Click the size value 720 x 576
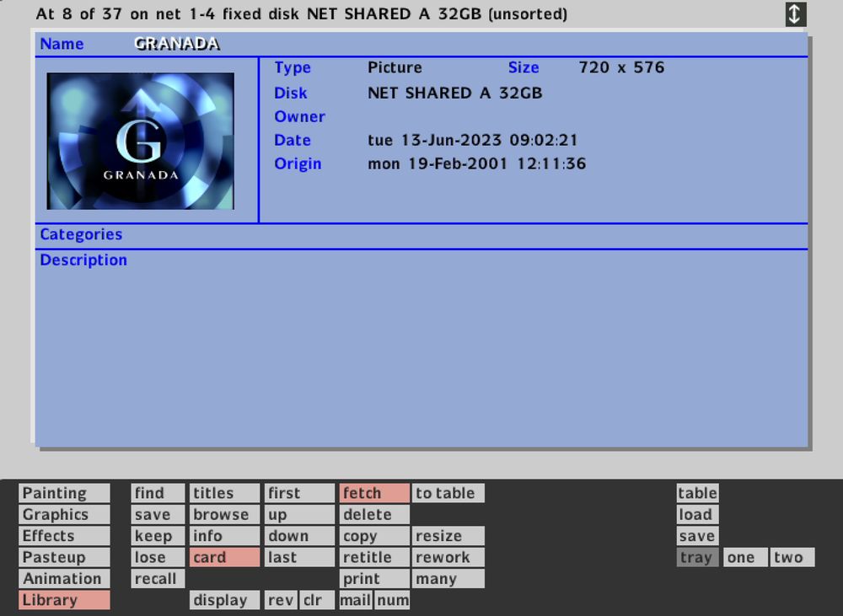This screenshot has width=843, height=616. coord(621,67)
